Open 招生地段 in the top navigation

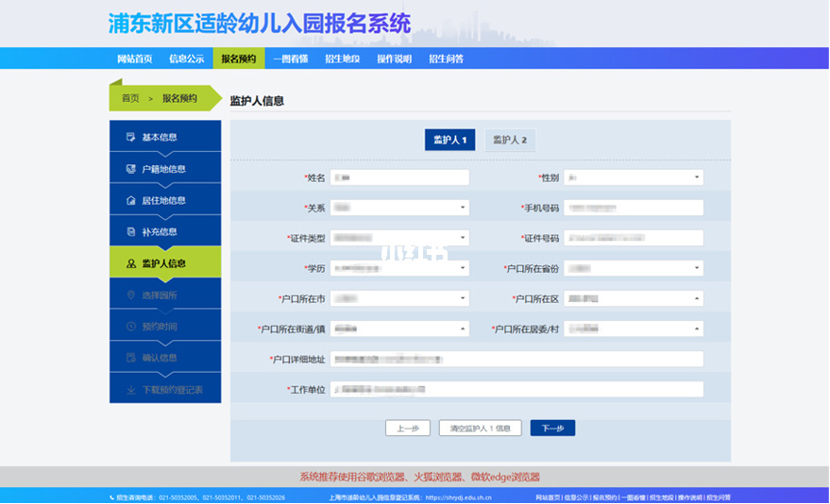[343, 59]
